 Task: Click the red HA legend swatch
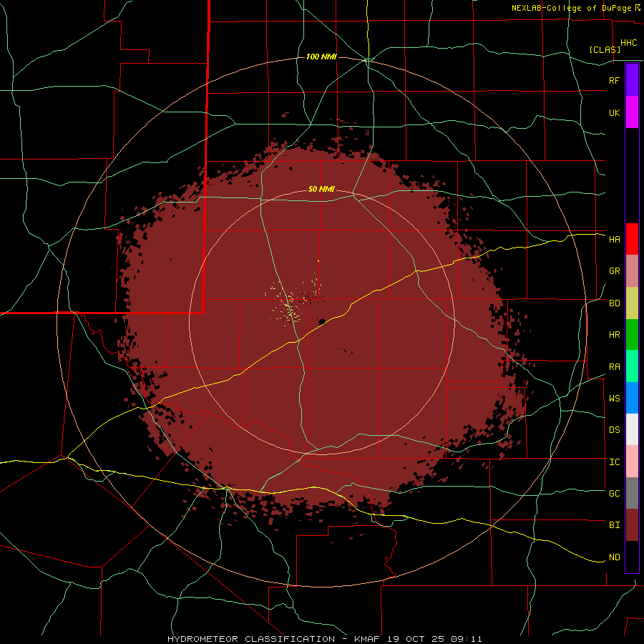pos(632,239)
